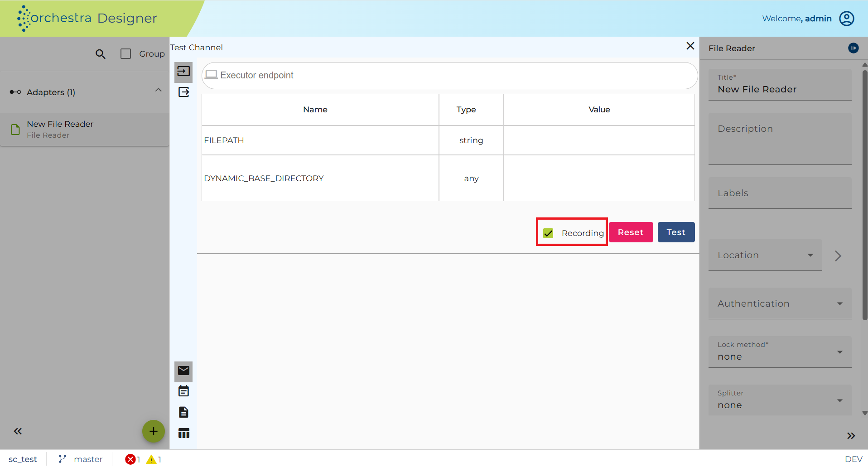Click the File Reader play icon
The height and width of the screenshot is (467, 868).
pos(853,48)
